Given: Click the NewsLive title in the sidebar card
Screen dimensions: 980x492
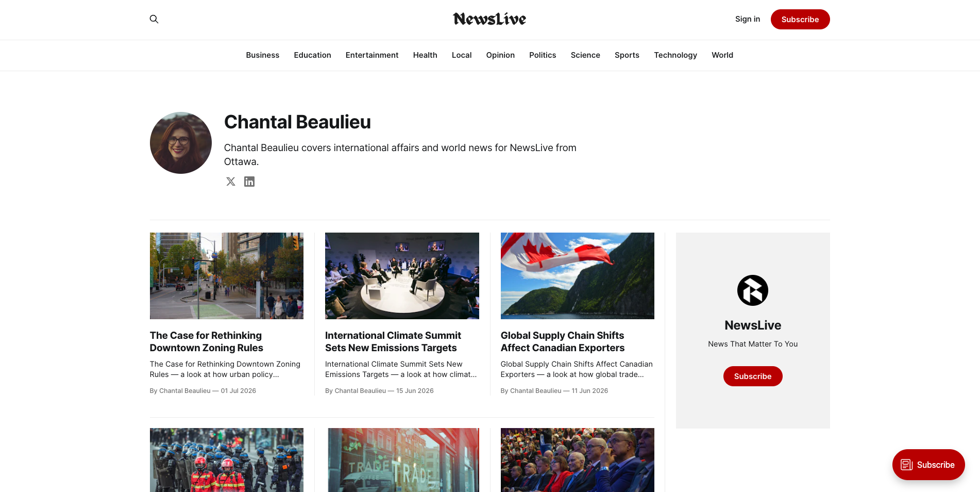Looking at the screenshot, I should [x=753, y=325].
